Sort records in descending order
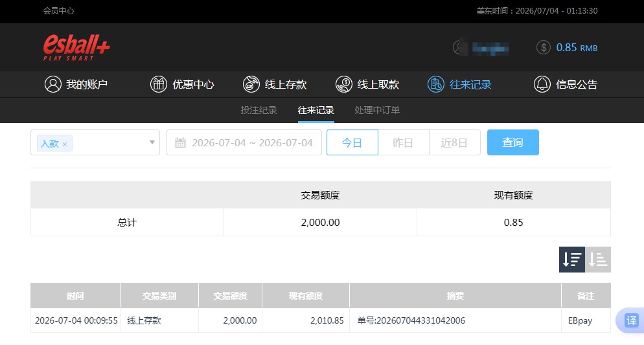644x345 pixels. pos(571,260)
